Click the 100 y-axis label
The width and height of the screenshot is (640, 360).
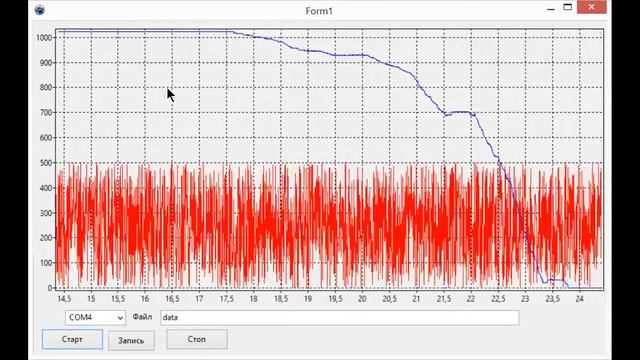click(45, 263)
